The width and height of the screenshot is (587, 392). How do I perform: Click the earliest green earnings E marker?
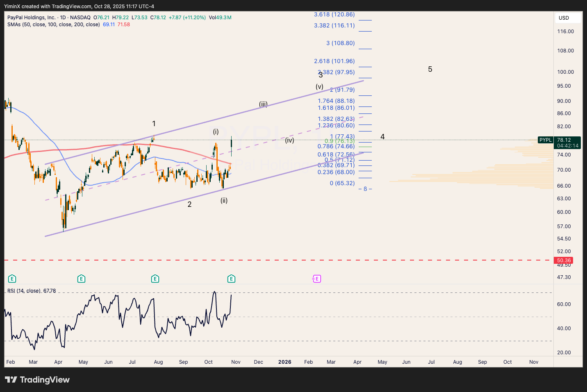point(12,279)
